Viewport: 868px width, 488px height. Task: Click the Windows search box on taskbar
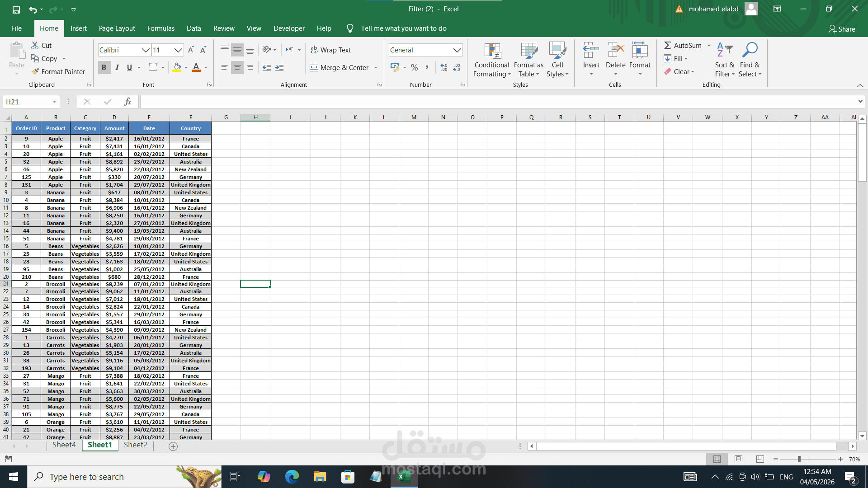click(125, 477)
